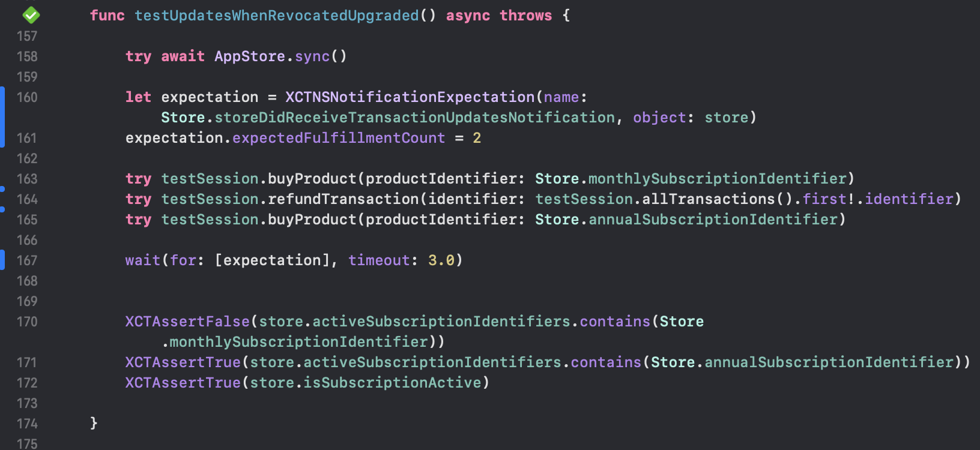Click the isSubscriptionActive property
Screen dimensions: 980x450
tap(392, 383)
